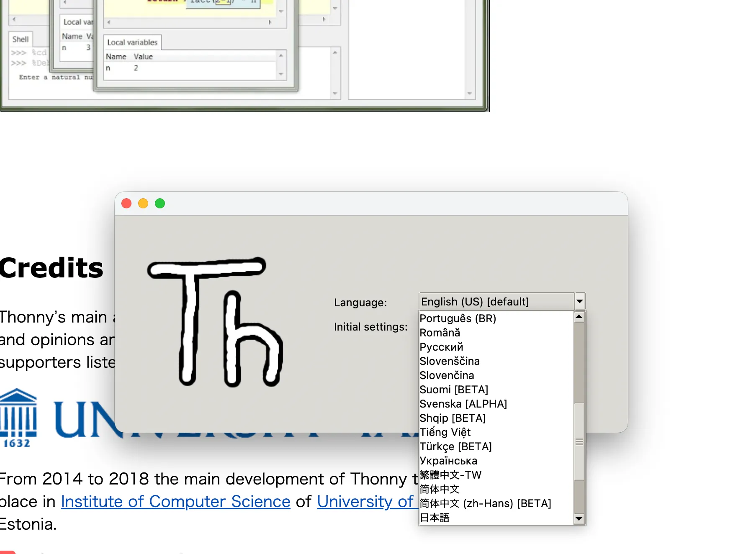Image resolution: width=756 pixels, height=554 pixels.
Task: Pick Slovenščina from the dropdown list
Action: tap(449, 362)
